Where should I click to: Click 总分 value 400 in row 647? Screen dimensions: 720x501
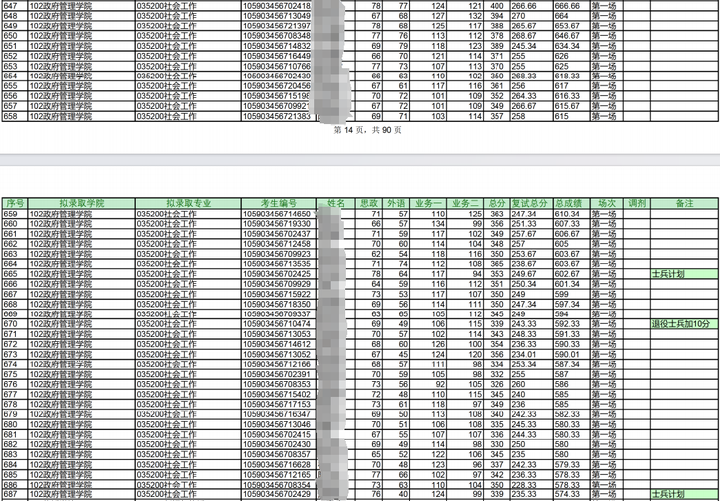(x=496, y=6)
